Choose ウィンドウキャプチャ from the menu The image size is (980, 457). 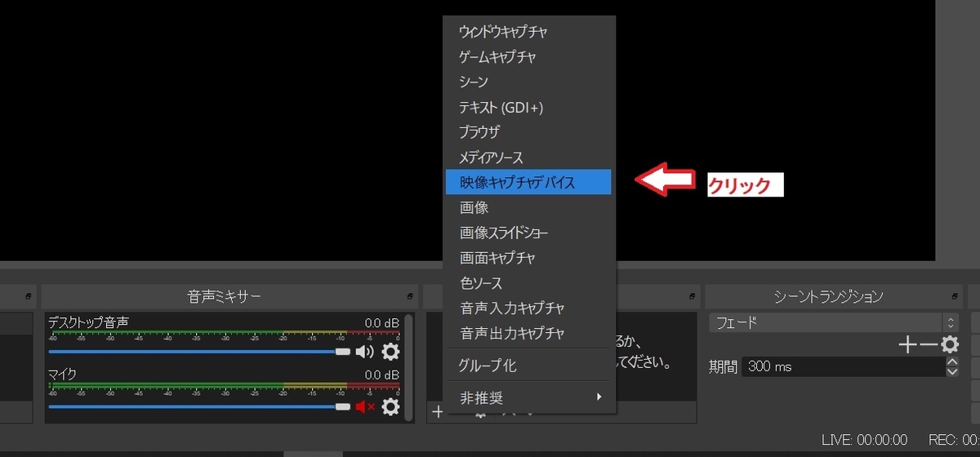[x=529, y=32]
